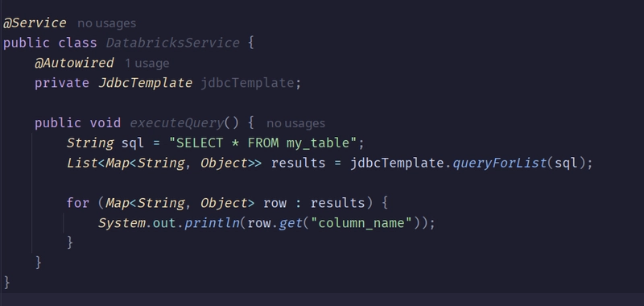Image resolution: width=644 pixels, height=306 pixels.
Task: Click the results variable in declaration
Action: [x=298, y=163]
